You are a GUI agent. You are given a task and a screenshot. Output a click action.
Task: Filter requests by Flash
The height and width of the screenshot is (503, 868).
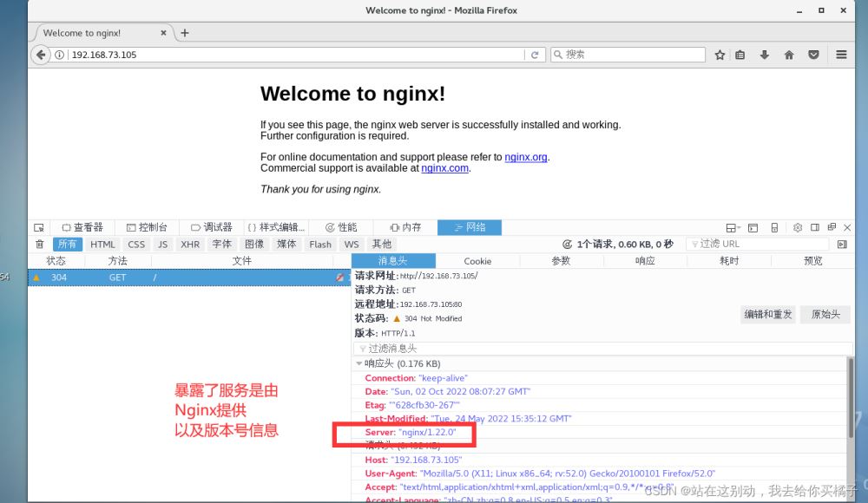tap(320, 244)
